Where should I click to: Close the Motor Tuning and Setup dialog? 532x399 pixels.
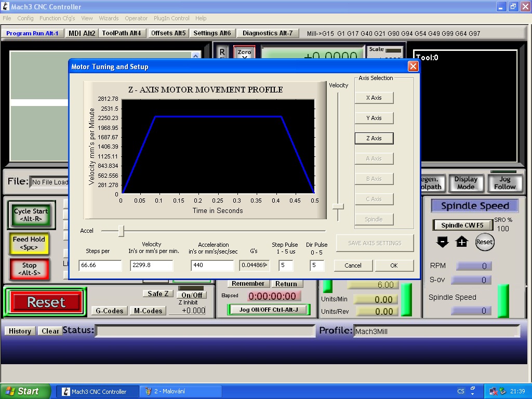point(413,66)
